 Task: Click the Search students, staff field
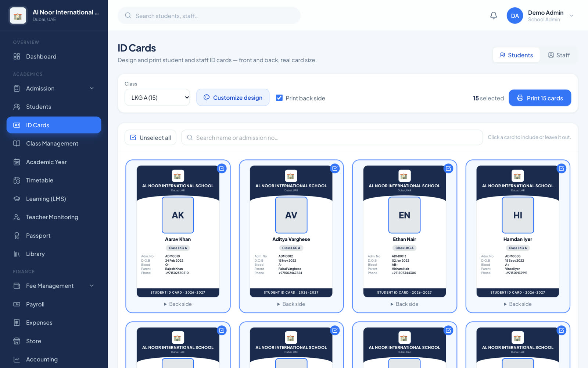coord(209,15)
